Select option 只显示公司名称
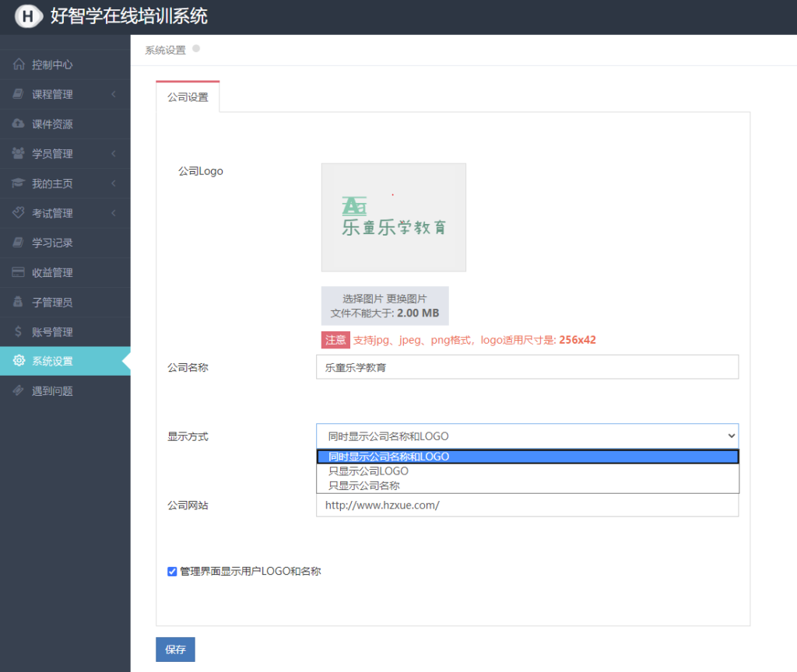The image size is (797, 672). click(x=528, y=485)
